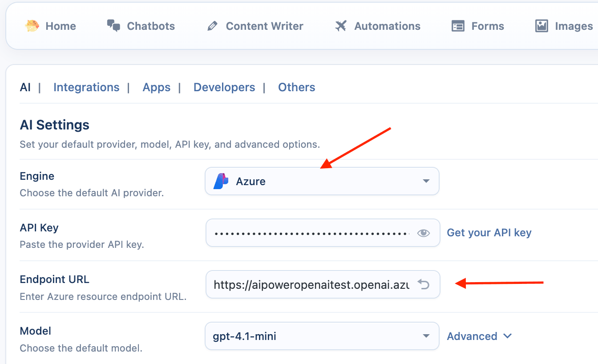Image resolution: width=598 pixels, height=364 pixels.
Task: Follow the Get your API key link
Action: (489, 233)
